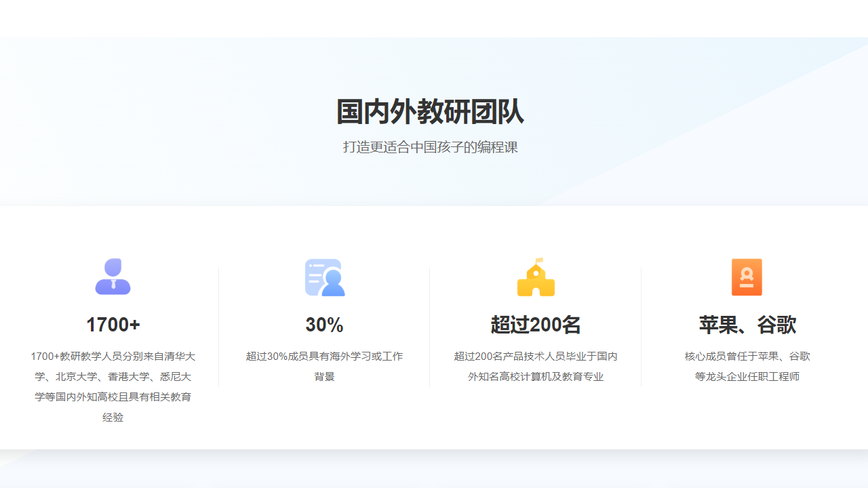The image size is (868, 488).
Task: Select the 1700+ statistic heading
Action: tap(113, 325)
